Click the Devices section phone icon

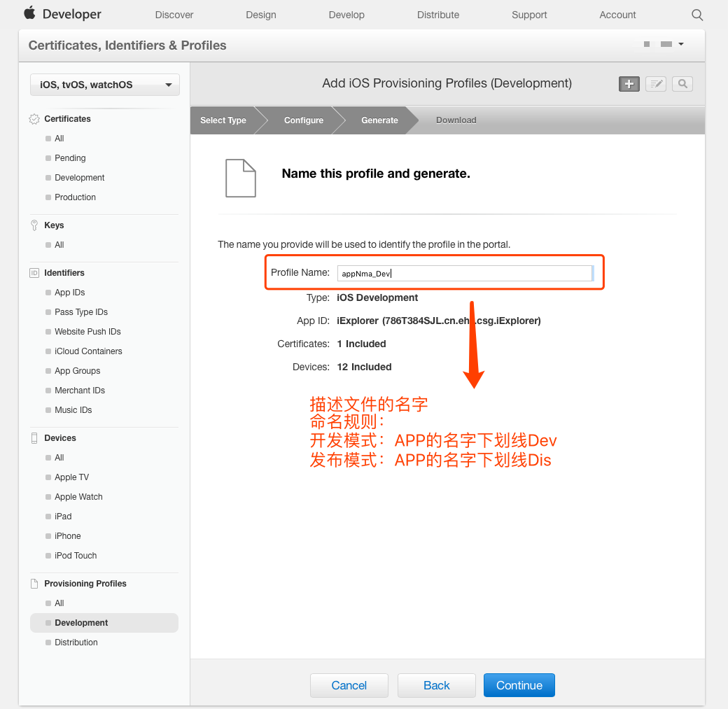(x=34, y=438)
